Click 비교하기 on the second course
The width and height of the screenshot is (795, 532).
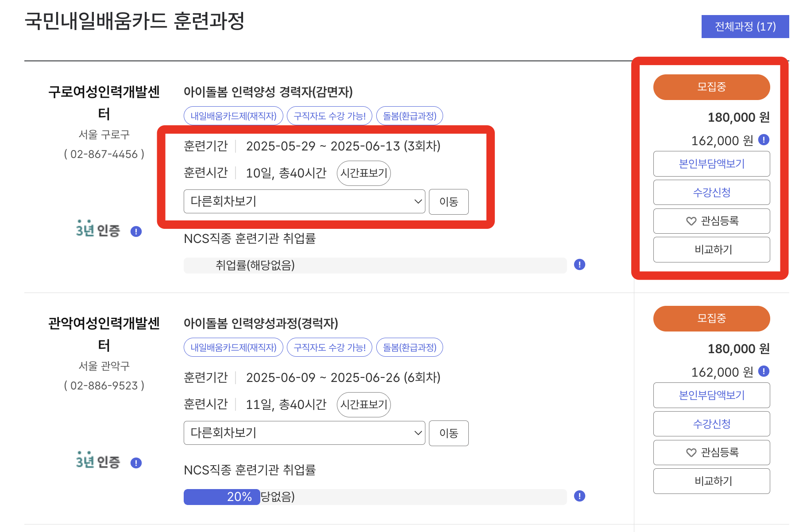711,481
